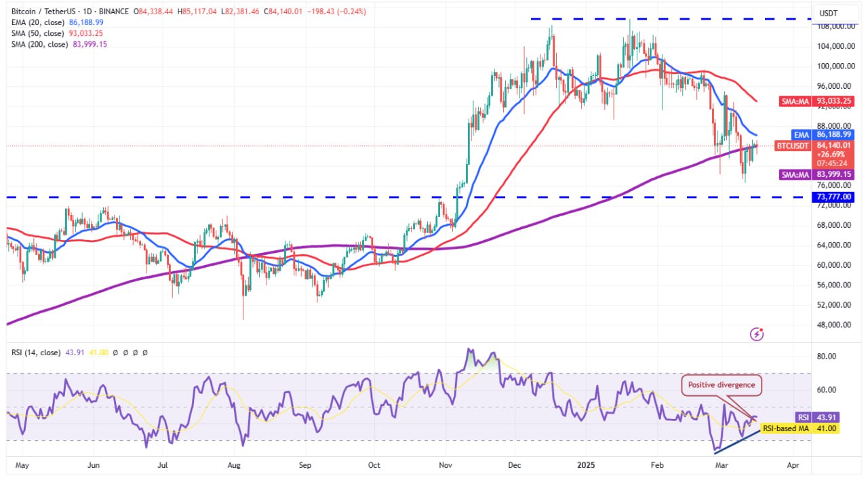
Task: Open the USDT currency selector
Action: pyautogui.click(x=829, y=13)
